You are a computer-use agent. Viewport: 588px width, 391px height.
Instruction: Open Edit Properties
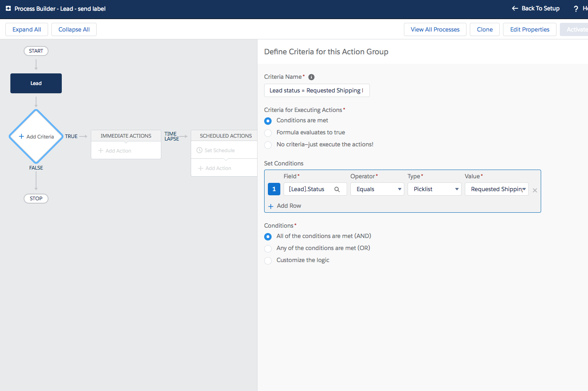pos(530,29)
